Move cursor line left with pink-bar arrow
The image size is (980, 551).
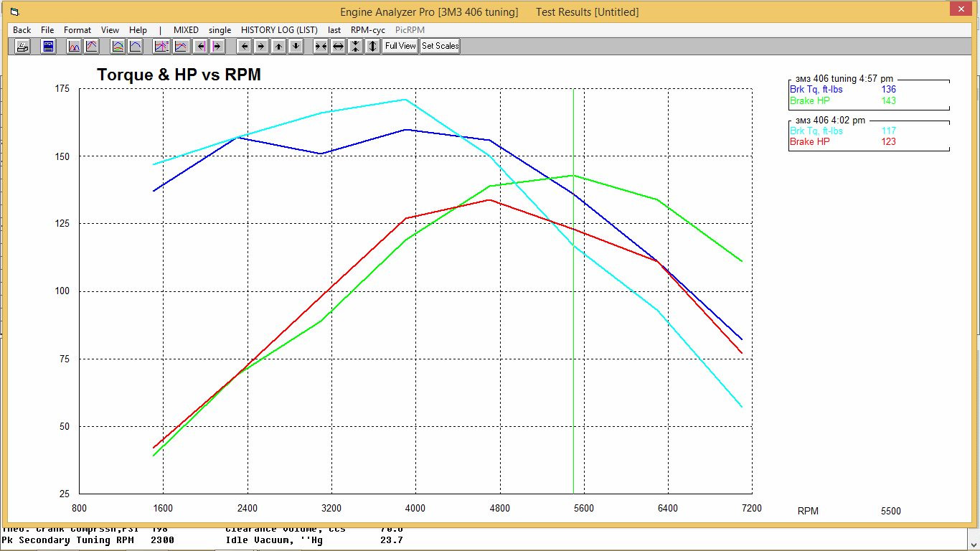pos(200,47)
